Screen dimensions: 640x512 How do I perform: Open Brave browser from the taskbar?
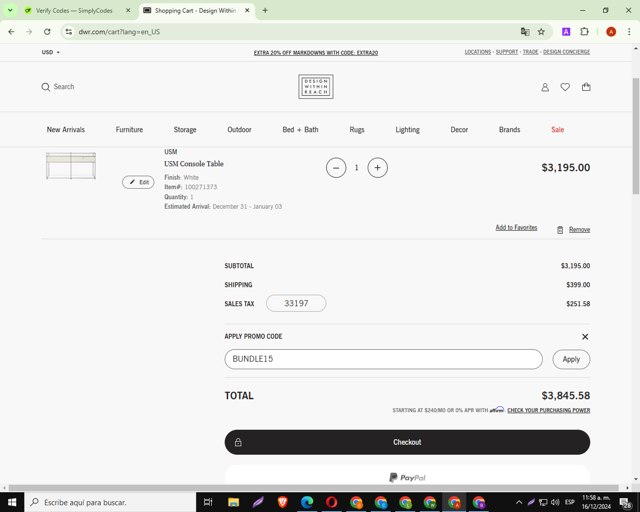282,502
